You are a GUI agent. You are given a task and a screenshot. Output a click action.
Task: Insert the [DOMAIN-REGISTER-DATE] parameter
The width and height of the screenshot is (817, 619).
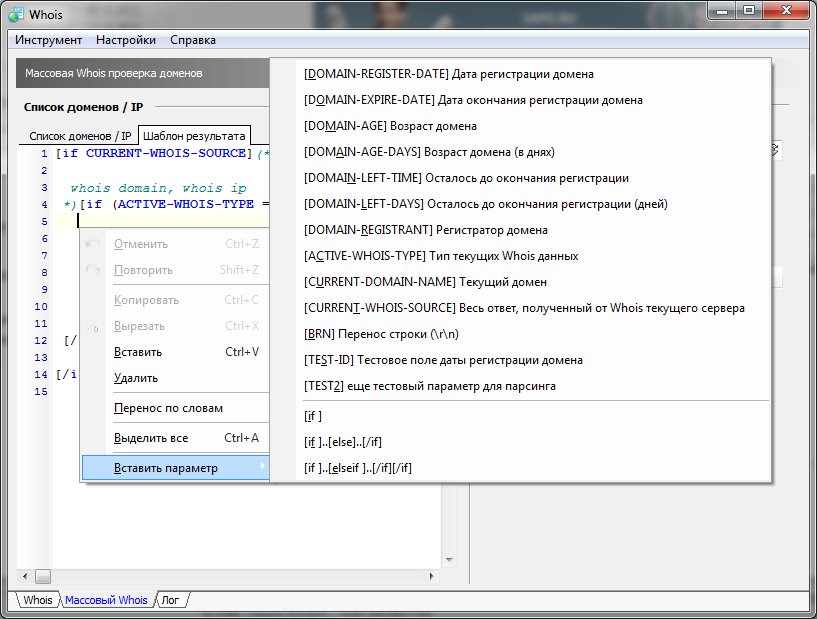tap(448, 74)
